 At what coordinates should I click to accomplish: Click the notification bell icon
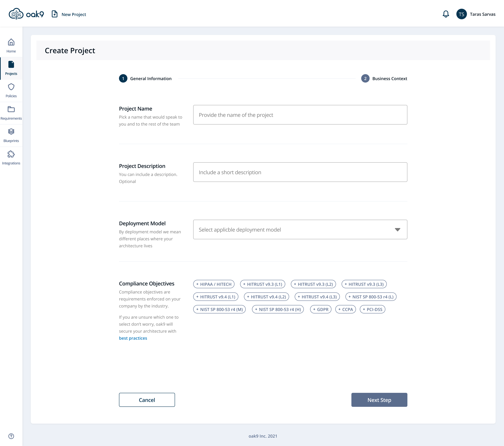[x=446, y=14]
